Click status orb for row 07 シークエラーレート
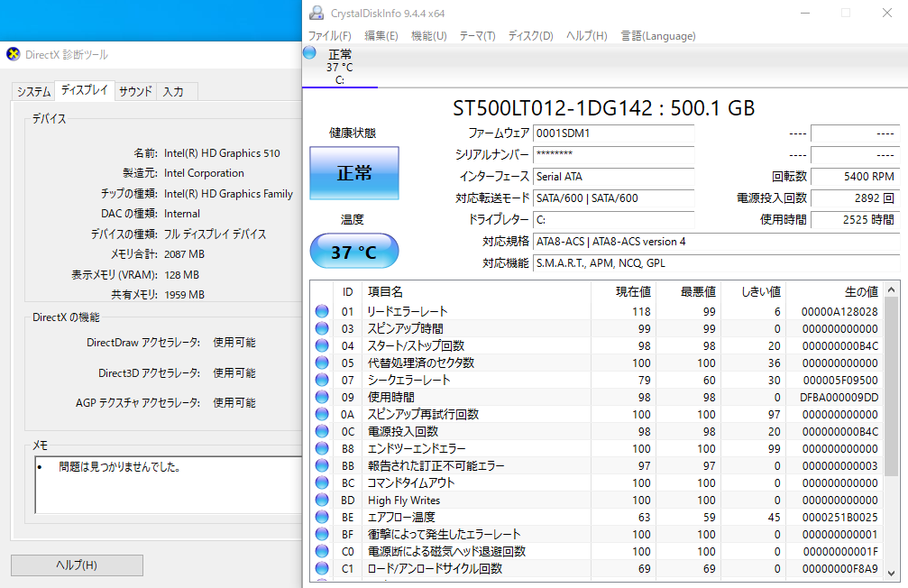The image size is (908, 588). tap(322, 380)
